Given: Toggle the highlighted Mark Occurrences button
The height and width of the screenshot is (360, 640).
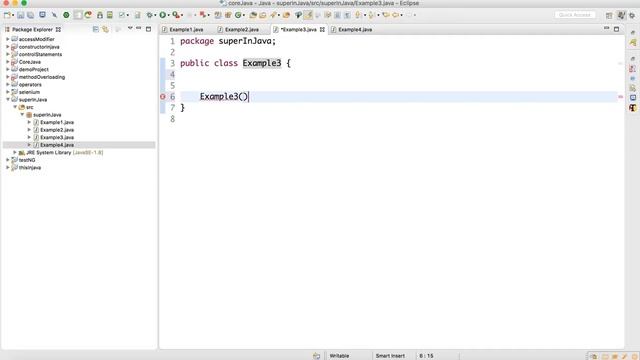Looking at the screenshot, I should [308, 15].
